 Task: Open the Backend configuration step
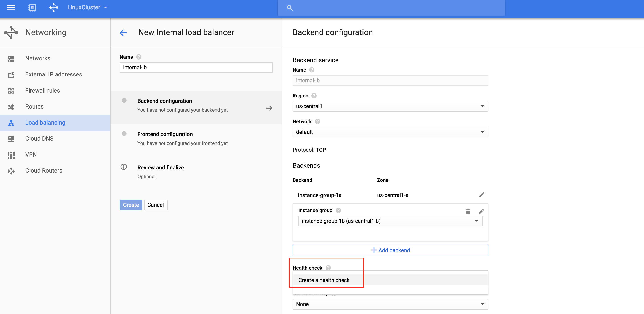[196, 107]
